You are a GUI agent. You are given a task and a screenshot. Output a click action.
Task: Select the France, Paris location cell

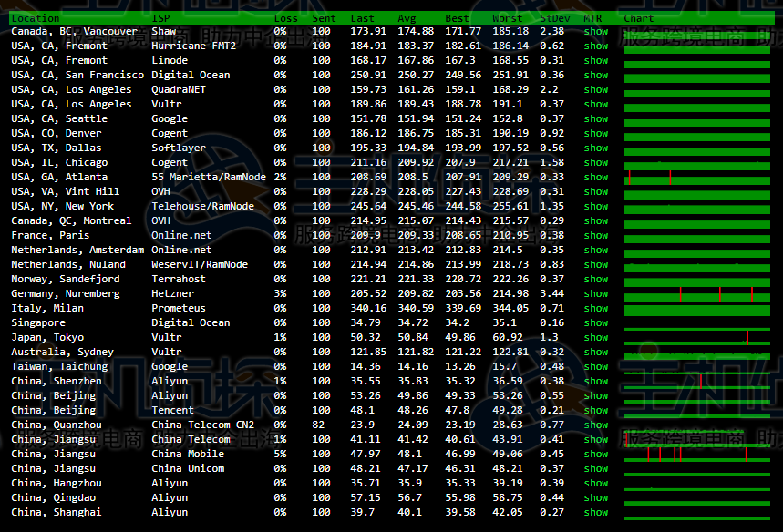click(x=50, y=235)
